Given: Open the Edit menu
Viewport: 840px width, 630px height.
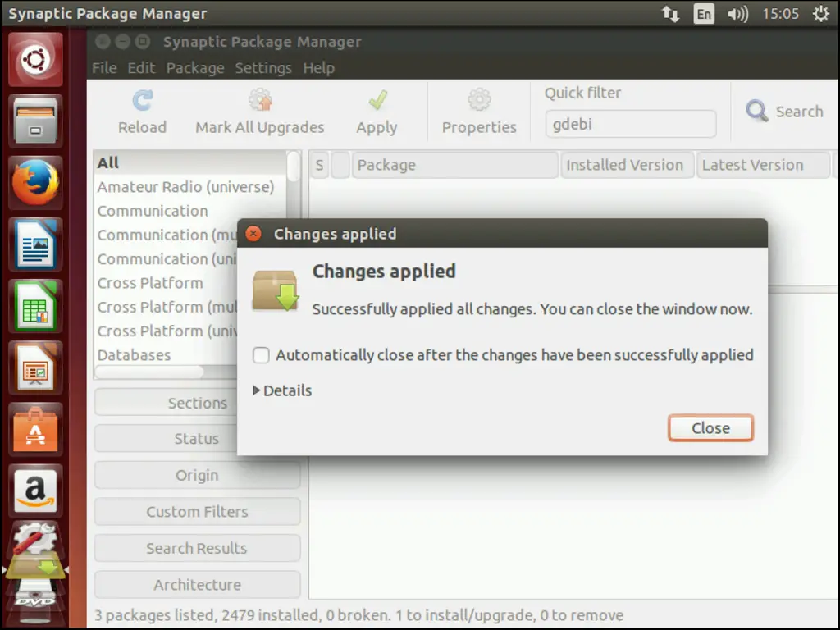Looking at the screenshot, I should tap(141, 68).
